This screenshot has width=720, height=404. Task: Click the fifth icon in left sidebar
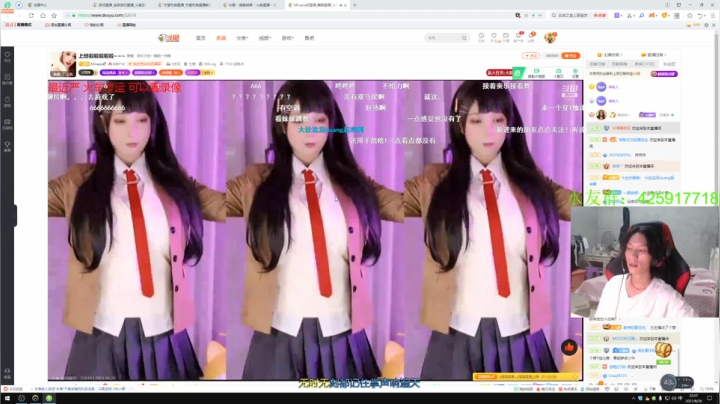point(7,146)
